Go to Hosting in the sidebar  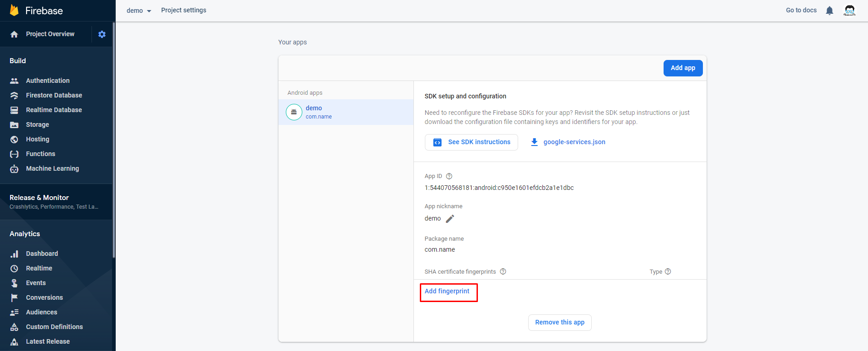tap(38, 139)
